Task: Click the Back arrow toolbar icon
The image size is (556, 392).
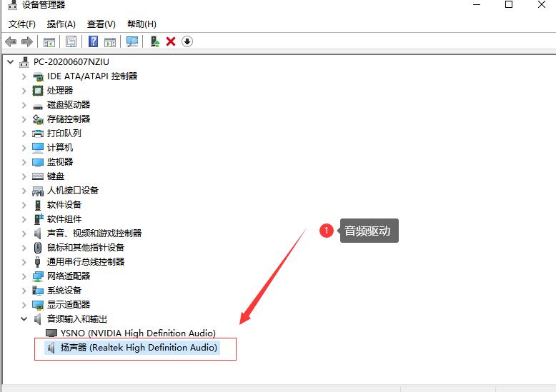Action: point(11,42)
